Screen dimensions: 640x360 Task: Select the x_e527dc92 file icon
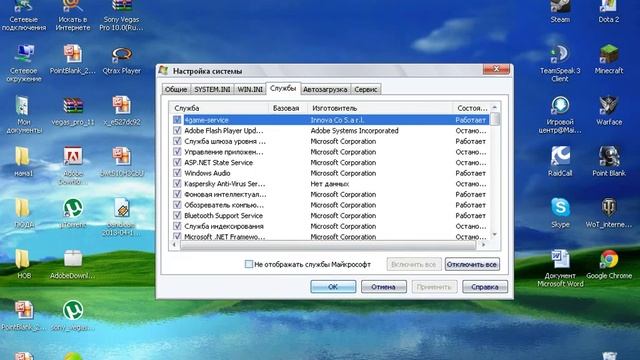[122, 111]
